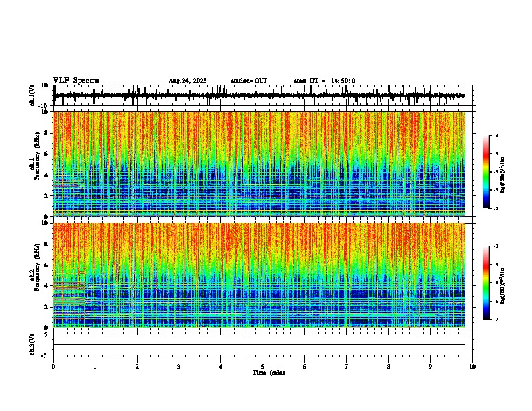Click time axis tick label "2"
Viewport: 532px width, 411px height.
click(137, 367)
